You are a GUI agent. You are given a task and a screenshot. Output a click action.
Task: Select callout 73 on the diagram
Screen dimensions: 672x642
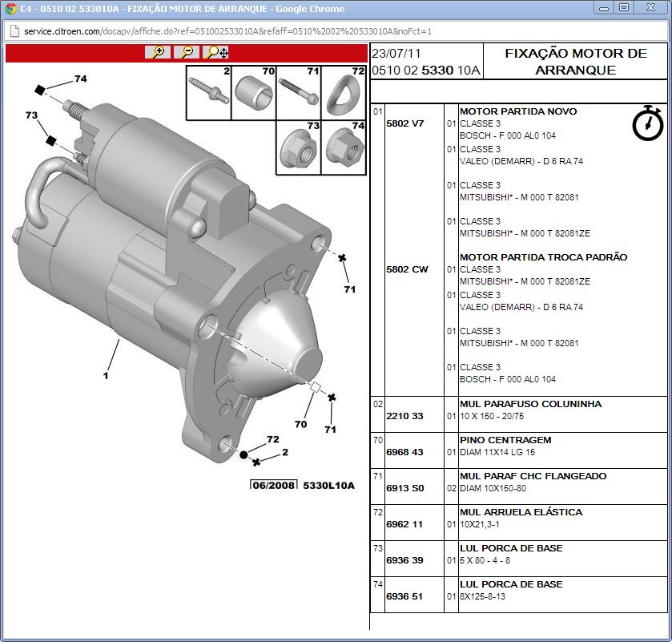31,115
